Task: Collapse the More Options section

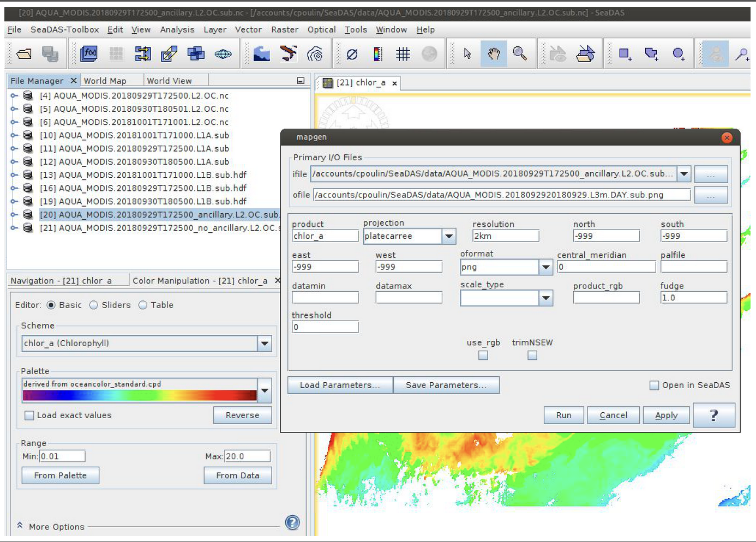Action: 20,526
